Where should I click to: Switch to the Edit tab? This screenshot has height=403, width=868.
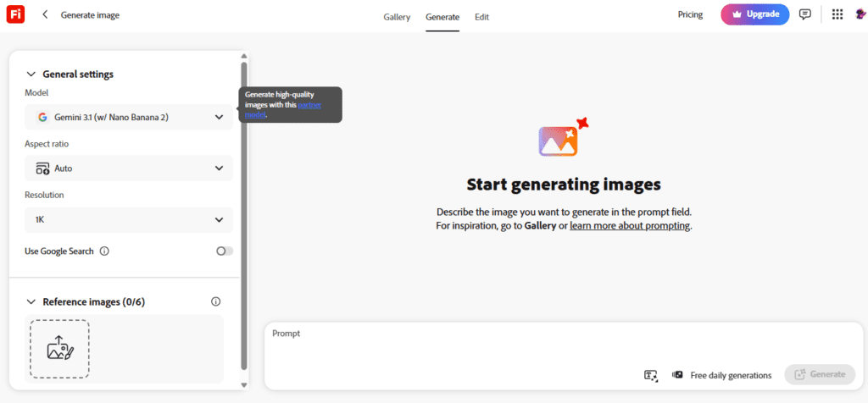pyautogui.click(x=481, y=17)
